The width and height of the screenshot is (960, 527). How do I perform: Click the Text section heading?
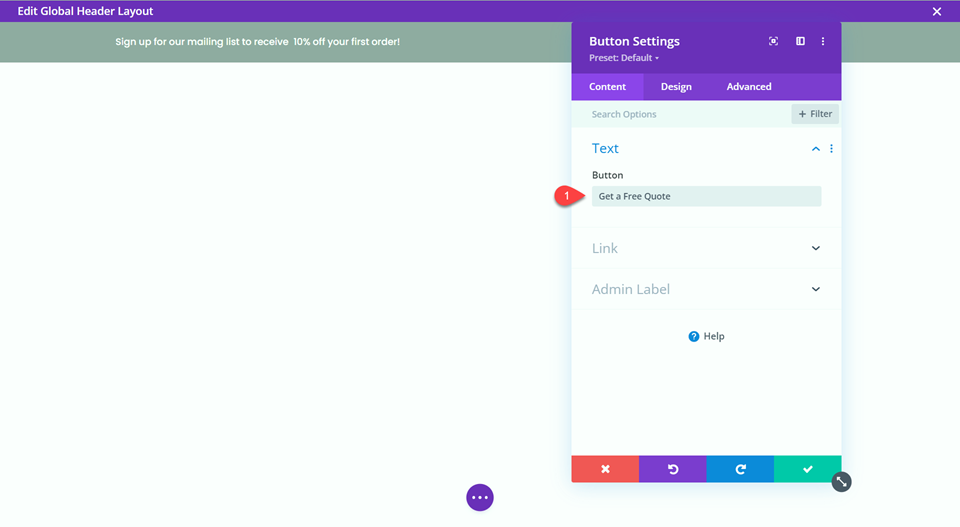pyautogui.click(x=605, y=148)
